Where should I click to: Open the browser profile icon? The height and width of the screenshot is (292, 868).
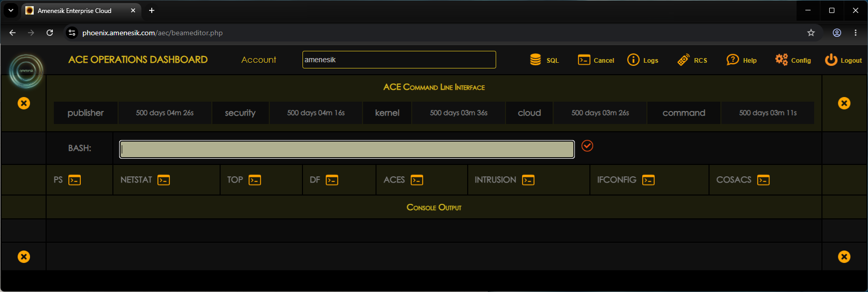click(837, 33)
